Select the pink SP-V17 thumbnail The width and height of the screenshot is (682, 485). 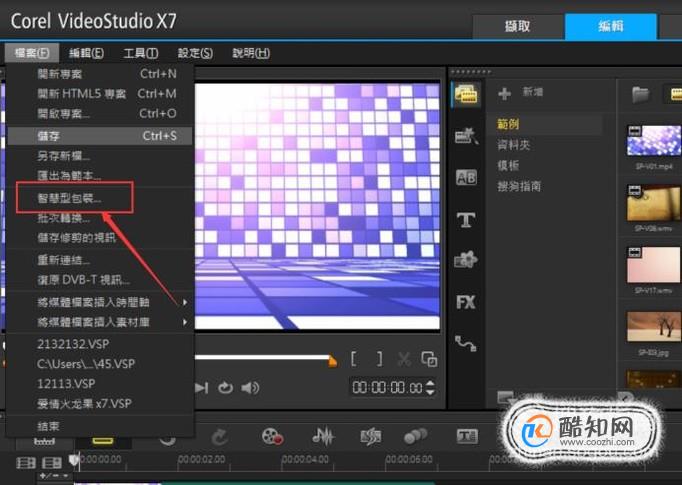pyautogui.click(x=654, y=265)
